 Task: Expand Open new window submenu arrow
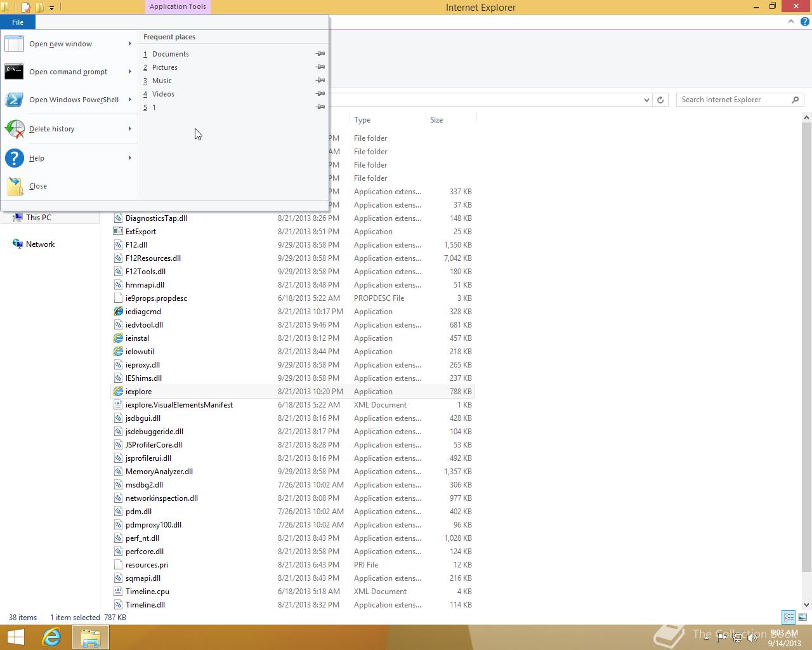pos(129,44)
